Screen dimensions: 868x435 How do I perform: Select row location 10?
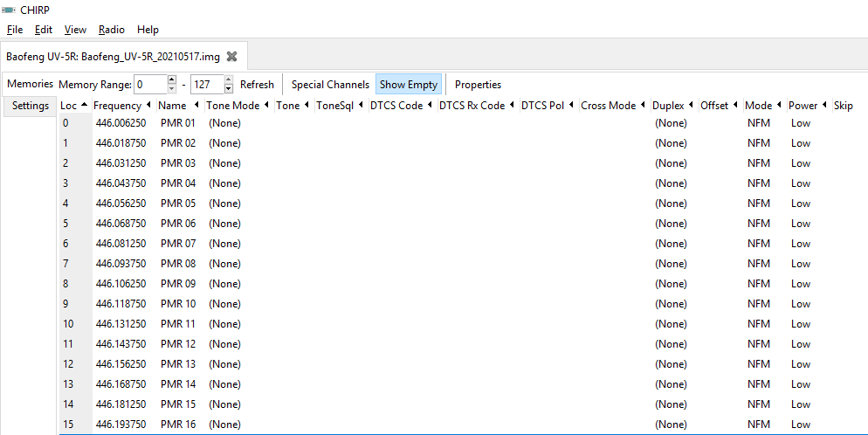(68, 324)
